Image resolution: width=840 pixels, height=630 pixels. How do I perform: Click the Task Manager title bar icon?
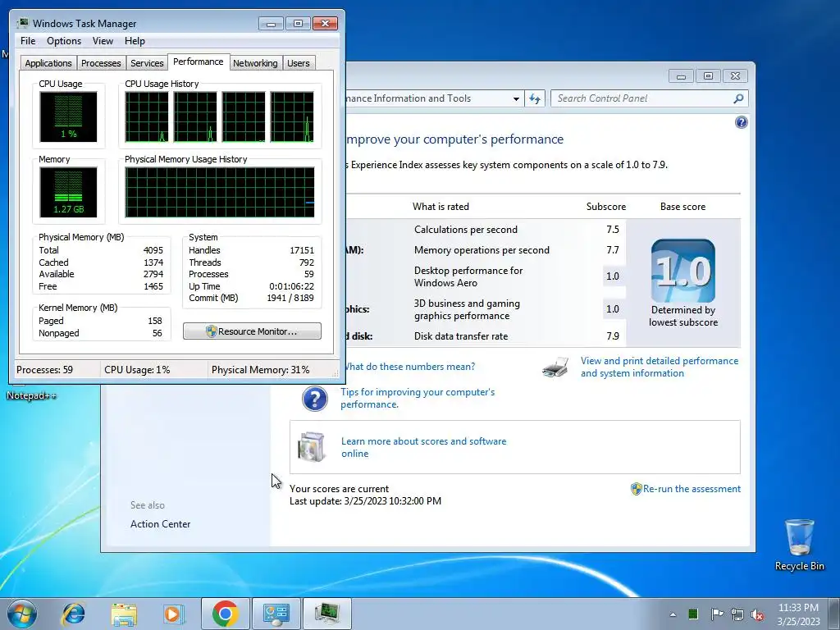(22, 23)
